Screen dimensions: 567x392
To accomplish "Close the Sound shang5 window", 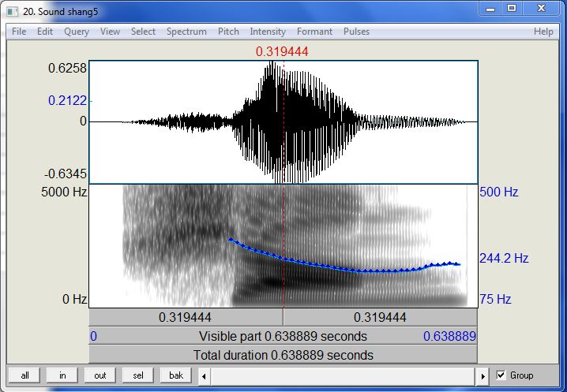I will 541,9.
